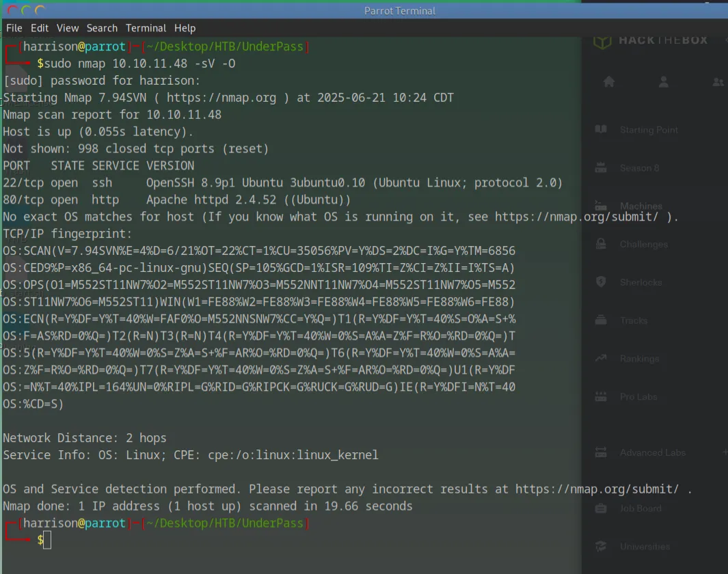Click https://nmap.org link in Starting Nmap line
The image size is (728, 574).
click(221, 98)
